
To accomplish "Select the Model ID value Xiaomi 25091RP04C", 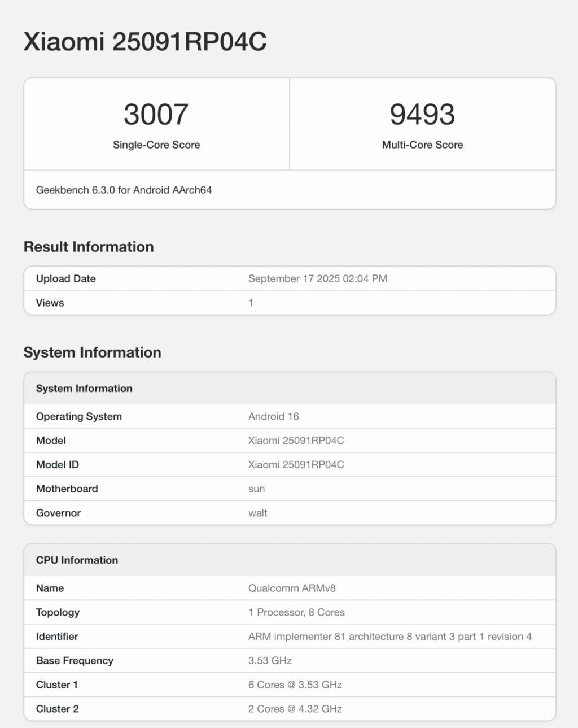I will [296, 465].
